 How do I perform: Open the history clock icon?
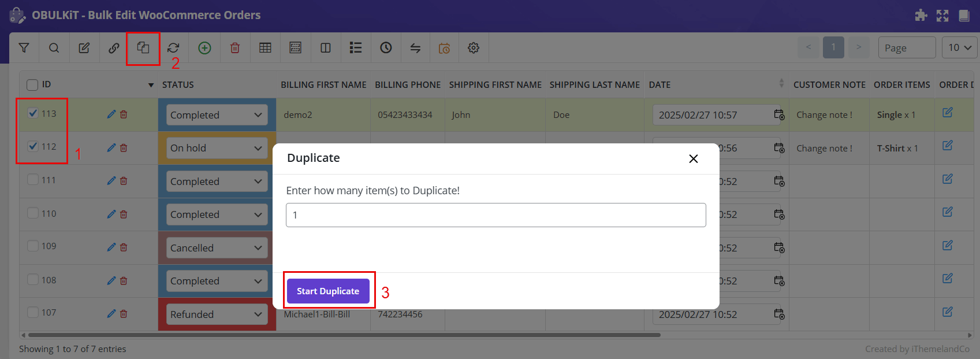(x=386, y=48)
